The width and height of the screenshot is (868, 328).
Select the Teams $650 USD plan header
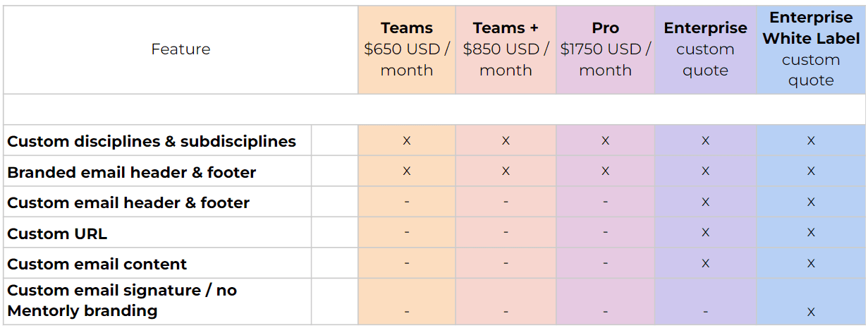click(x=407, y=49)
